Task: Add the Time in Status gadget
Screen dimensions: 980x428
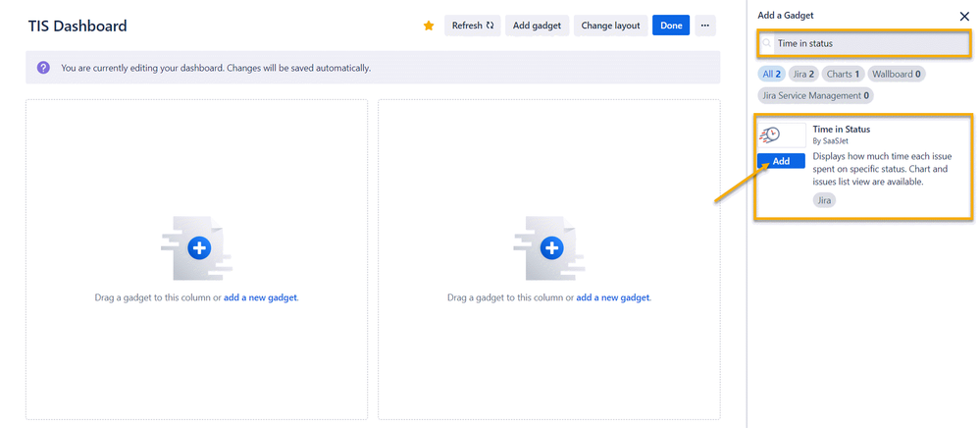Action: [x=781, y=161]
